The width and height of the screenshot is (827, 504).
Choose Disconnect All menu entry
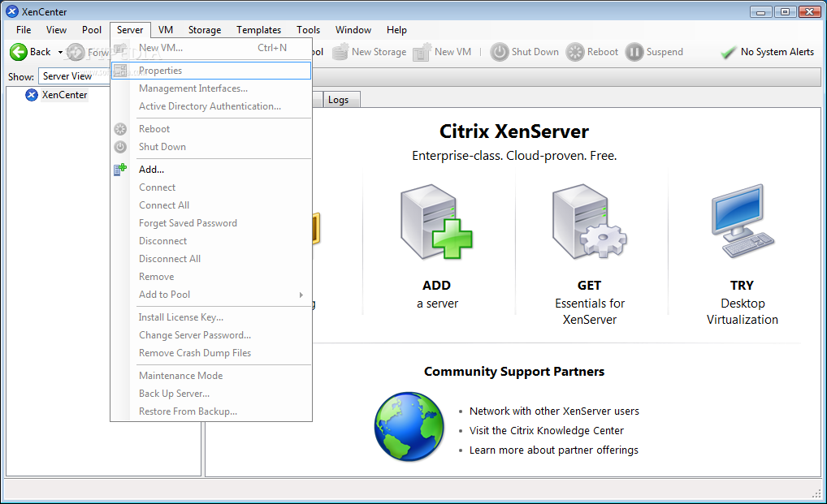(x=211, y=259)
